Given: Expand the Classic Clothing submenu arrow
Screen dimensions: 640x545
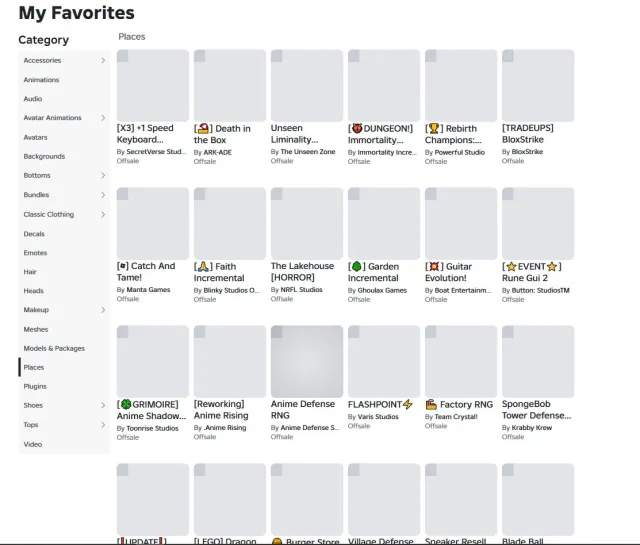Looking at the screenshot, I should coord(103,214).
